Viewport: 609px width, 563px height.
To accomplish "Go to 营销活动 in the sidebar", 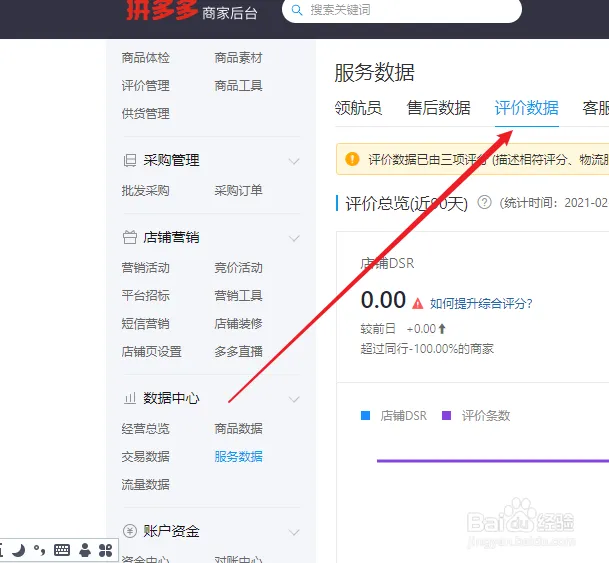I will pos(145,268).
